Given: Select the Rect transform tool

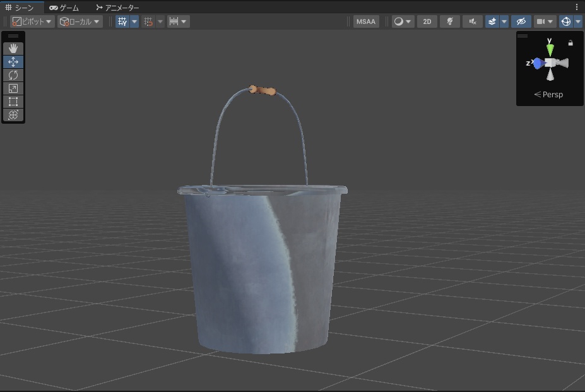Looking at the screenshot, I should (13, 102).
